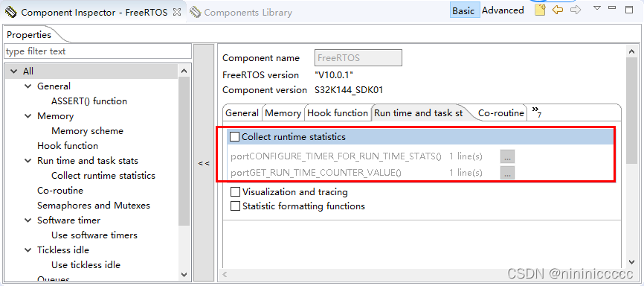Image resolution: width=644 pixels, height=286 pixels.
Task: Click the properties pane scroll-up arrow
Action: click(631, 51)
